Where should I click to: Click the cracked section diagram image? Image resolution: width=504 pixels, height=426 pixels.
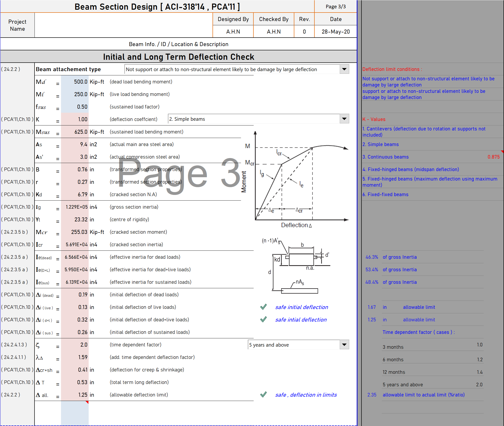[x=296, y=266]
